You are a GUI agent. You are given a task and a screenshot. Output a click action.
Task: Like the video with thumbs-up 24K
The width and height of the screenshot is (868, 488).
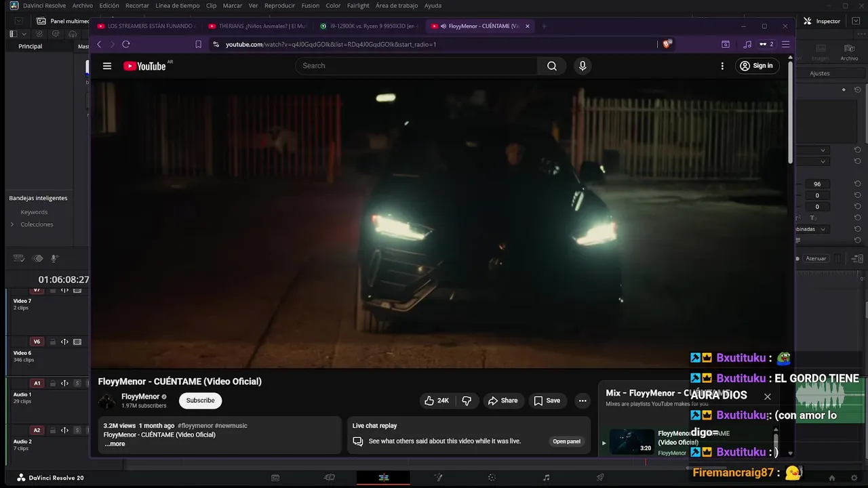pyautogui.click(x=437, y=401)
